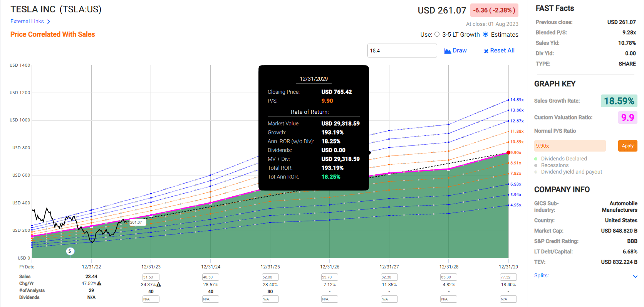Click the stock split S marker
This screenshot has height=307, width=644.
pyautogui.click(x=70, y=251)
